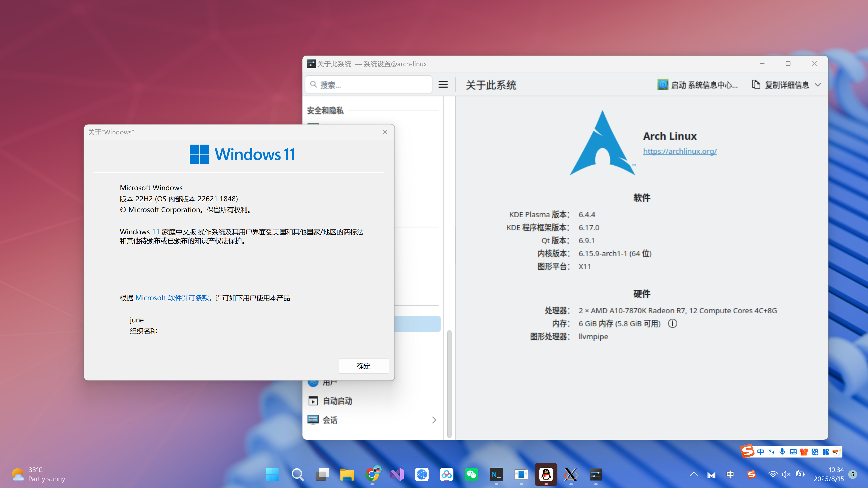Click the search field in System Settings
Image resolution: width=868 pixels, height=488 pixels.
pyautogui.click(x=369, y=84)
